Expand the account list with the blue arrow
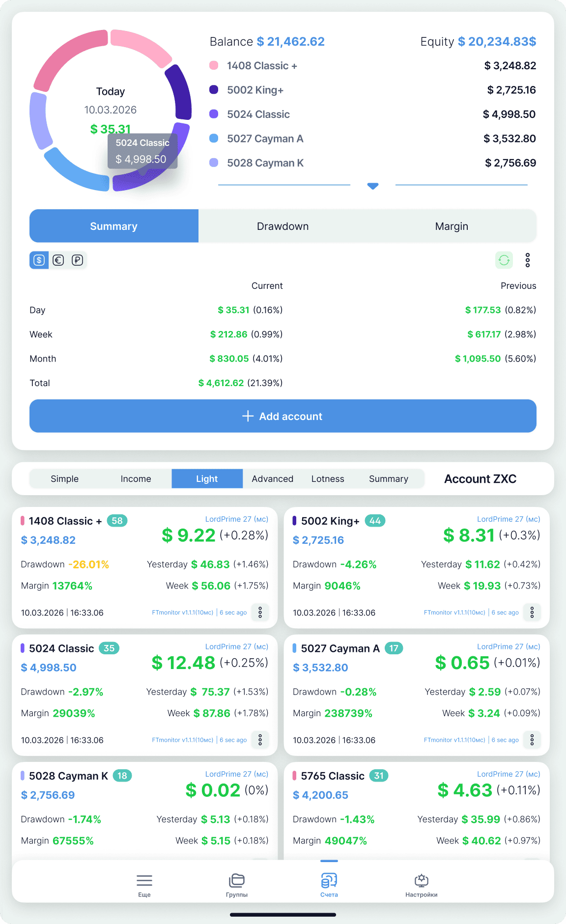This screenshot has width=566, height=924. pos(373,186)
